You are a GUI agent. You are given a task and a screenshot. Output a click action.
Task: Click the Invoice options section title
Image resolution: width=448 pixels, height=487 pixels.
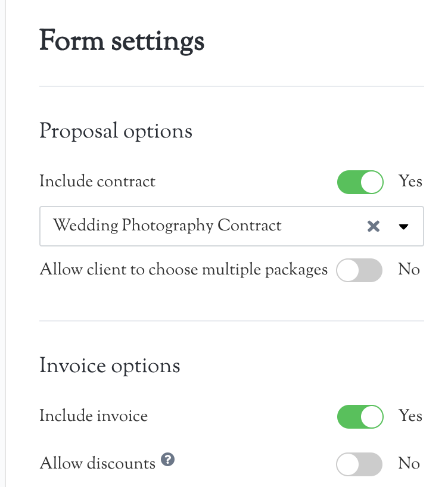tap(110, 366)
